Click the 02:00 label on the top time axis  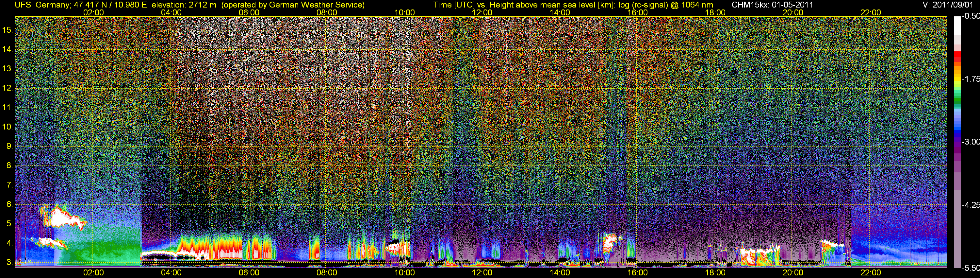click(x=93, y=12)
